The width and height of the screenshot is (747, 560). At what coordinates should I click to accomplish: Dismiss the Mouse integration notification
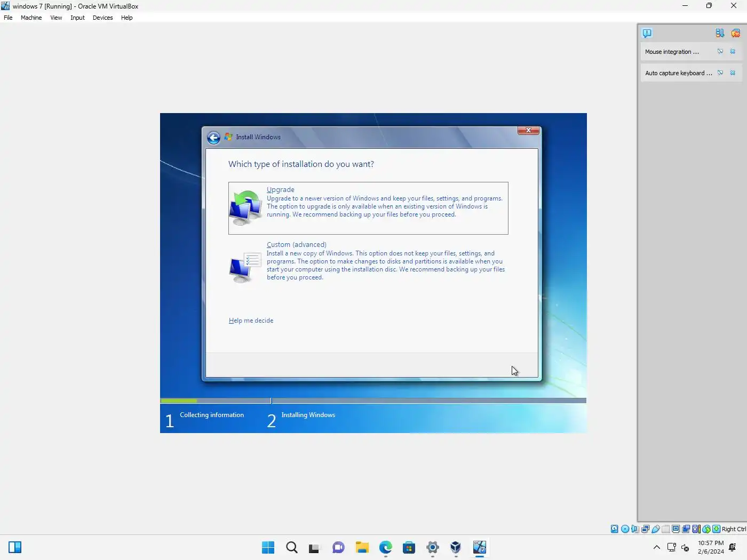pos(733,51)
